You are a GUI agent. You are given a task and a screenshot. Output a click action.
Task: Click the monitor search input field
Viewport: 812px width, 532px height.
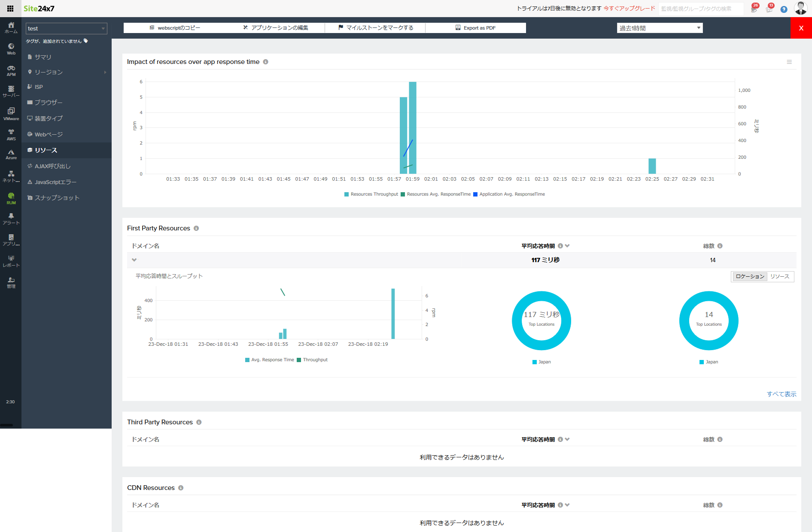700,9
